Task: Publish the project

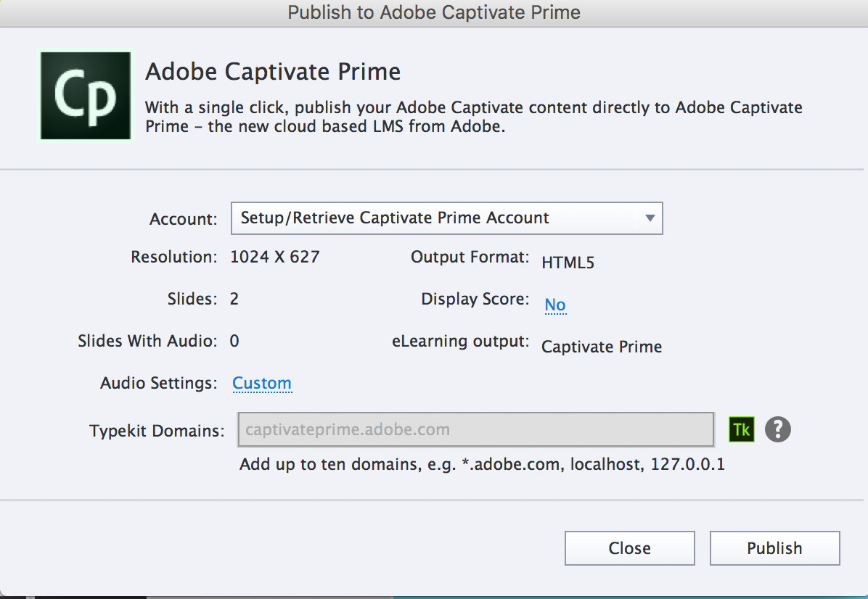Action: pyautogui.click(x=774, y=548)
